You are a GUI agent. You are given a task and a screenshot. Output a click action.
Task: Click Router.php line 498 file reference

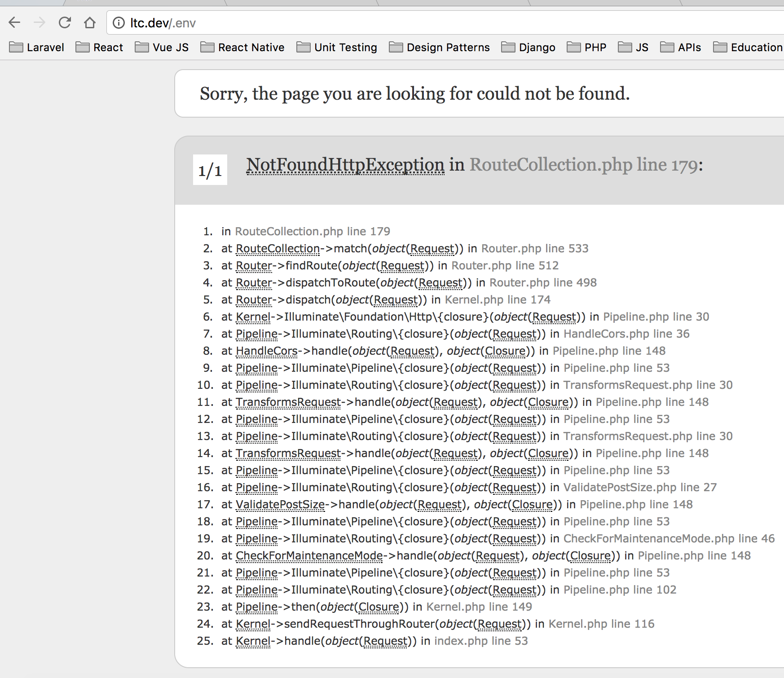pyautogui.click(x=543, y=282)
